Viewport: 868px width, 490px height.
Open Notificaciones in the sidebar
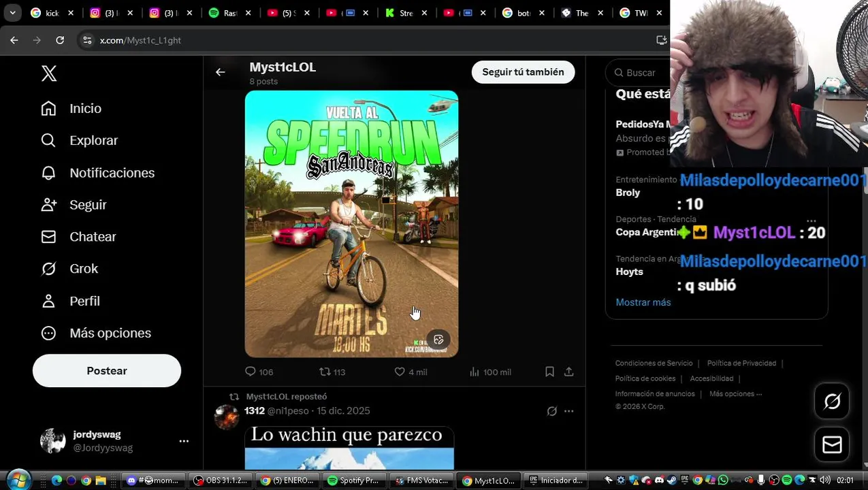97,173
